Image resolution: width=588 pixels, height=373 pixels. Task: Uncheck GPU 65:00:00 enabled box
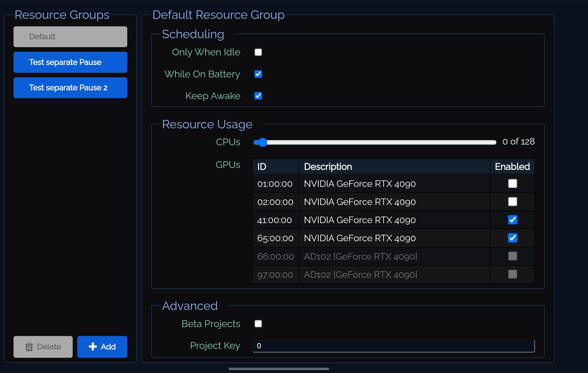[512, 238]
